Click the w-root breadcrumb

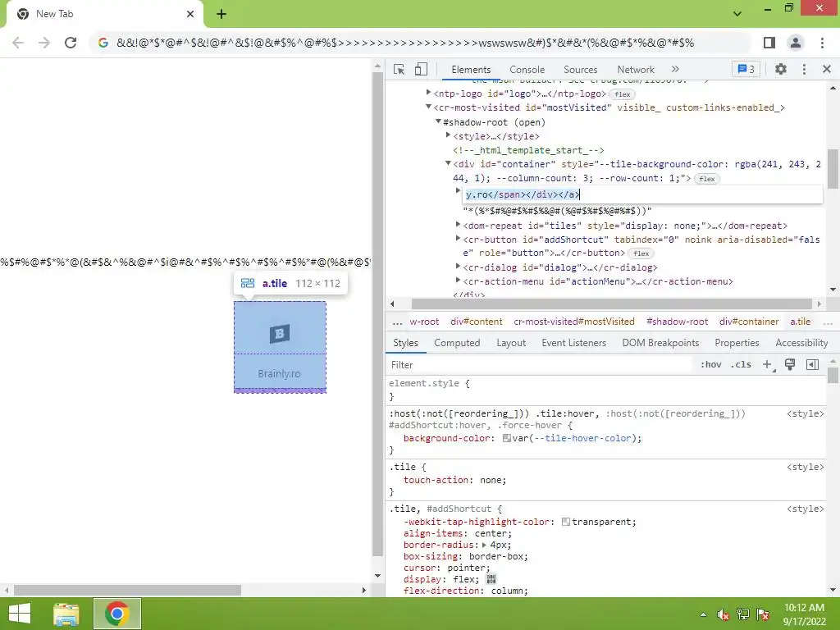tap(424, 322)
